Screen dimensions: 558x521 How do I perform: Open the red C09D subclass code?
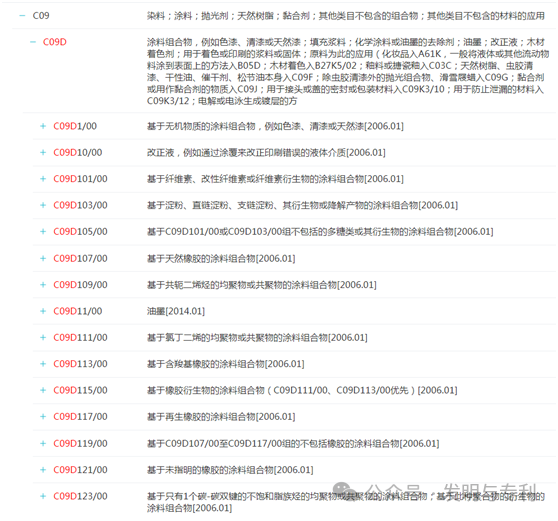point(55,42)
